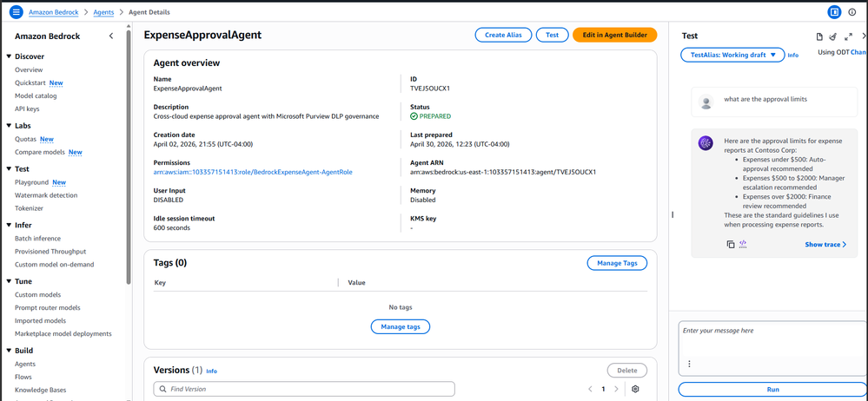Open Custom model on-demand
Image resolution: width=868 pixels, height=401 pixels.
click(x=54, y=265)
